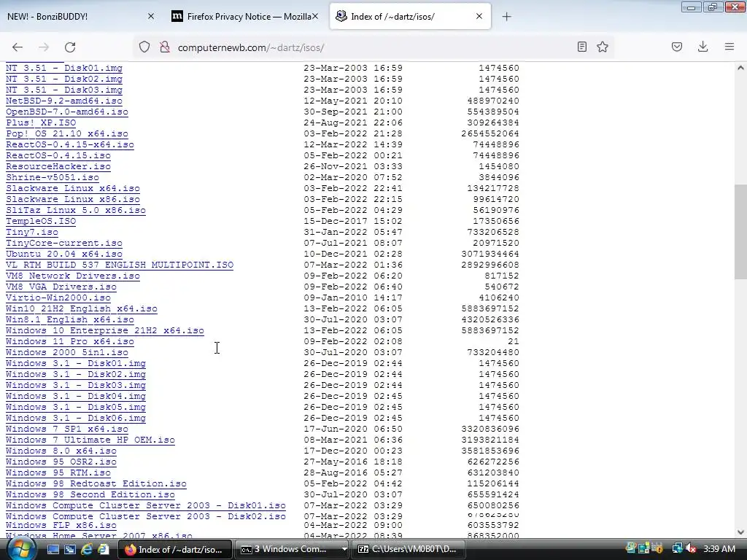Viewport: 747px width, 560px height.
Task: Click the Shrine-v5051.iso link
Action: point(53,178)
